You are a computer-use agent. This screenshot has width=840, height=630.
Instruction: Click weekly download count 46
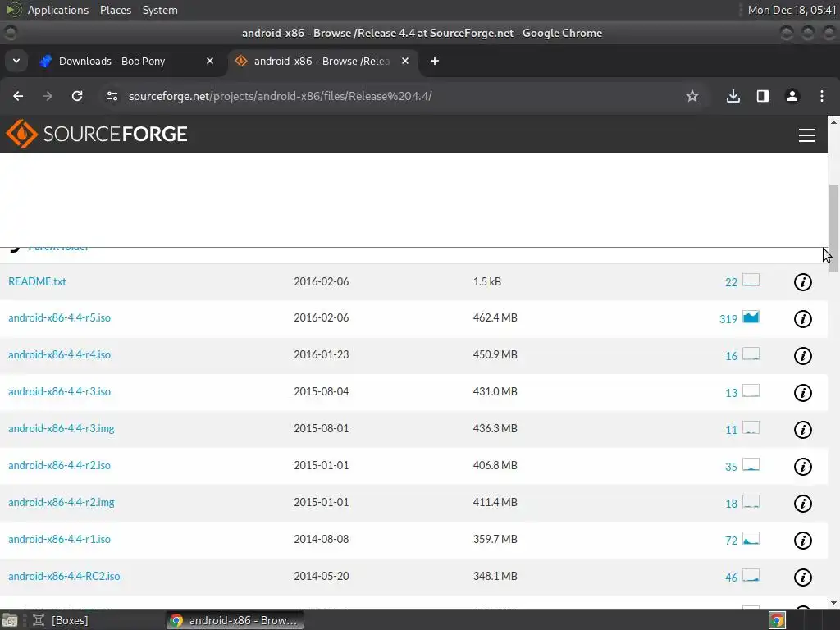point(731,578)
